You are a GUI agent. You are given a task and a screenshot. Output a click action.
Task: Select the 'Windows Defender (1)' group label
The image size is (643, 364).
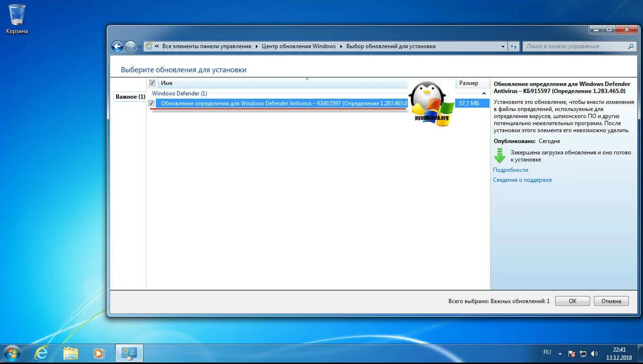click(179, 93)
